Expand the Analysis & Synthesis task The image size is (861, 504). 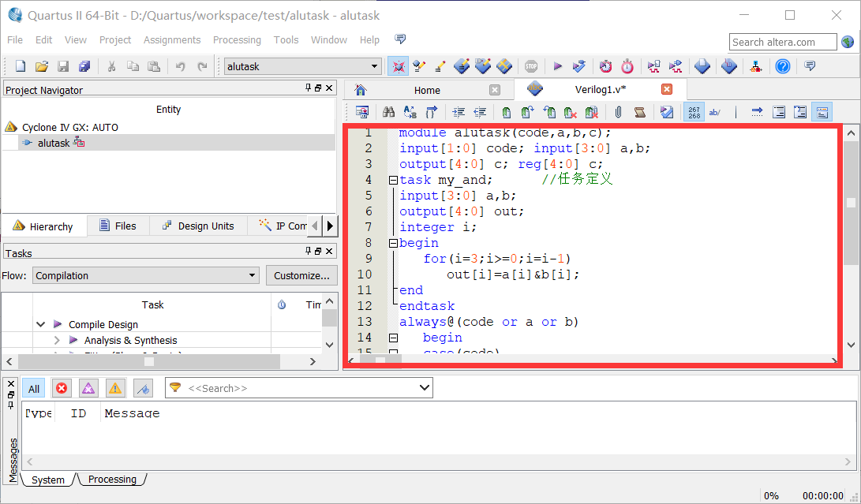click(x=55, y=341)
